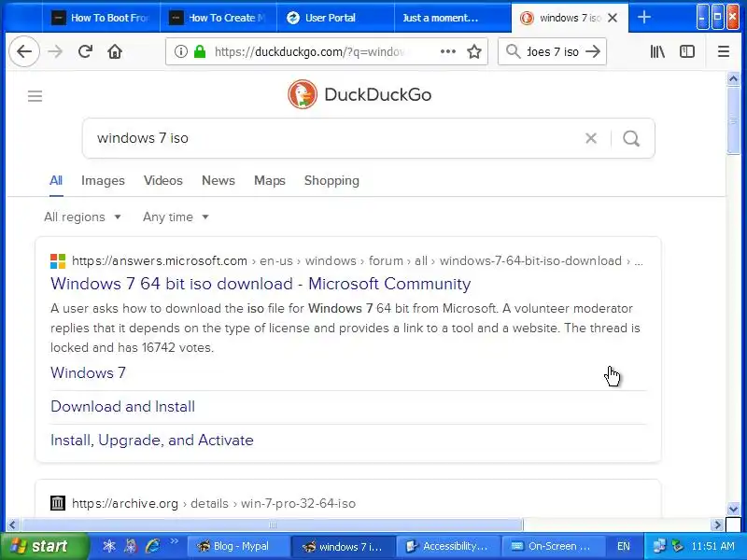Launch Internet Explorer quick launch icon

153,546
